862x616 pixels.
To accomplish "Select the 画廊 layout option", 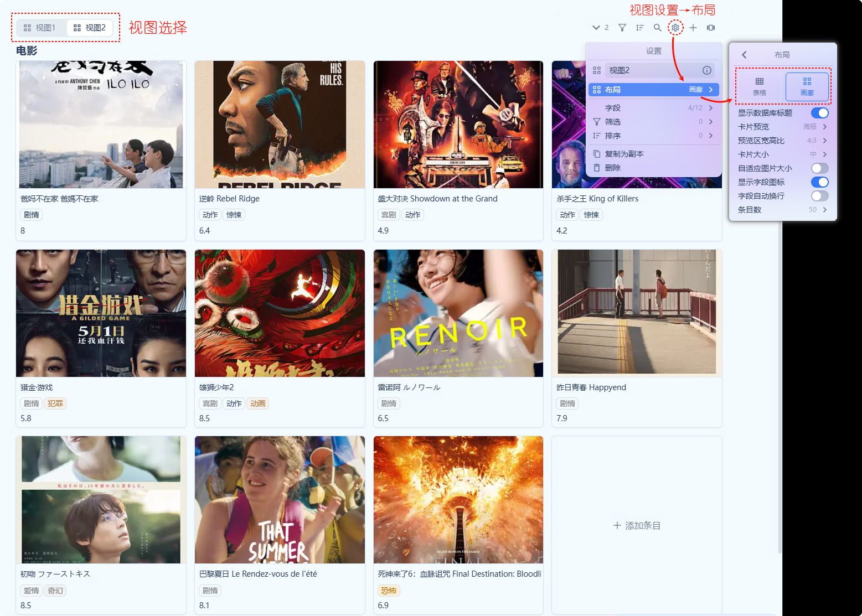I will (x=807, y=86).
